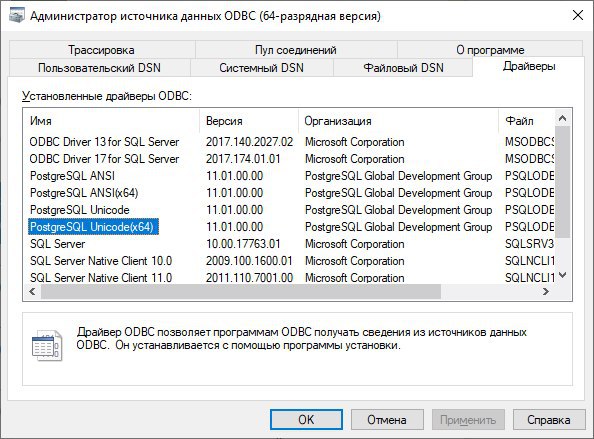This screenshot has height=439, width=594.
Task: Click version 10.00.17763.01
Action: click(x=243, y=244)
